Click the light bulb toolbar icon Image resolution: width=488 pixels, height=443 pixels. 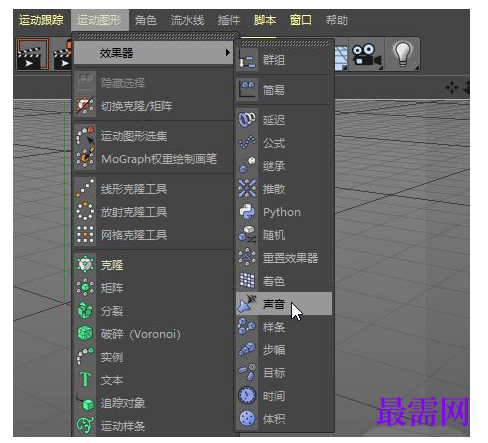(402, 54)
